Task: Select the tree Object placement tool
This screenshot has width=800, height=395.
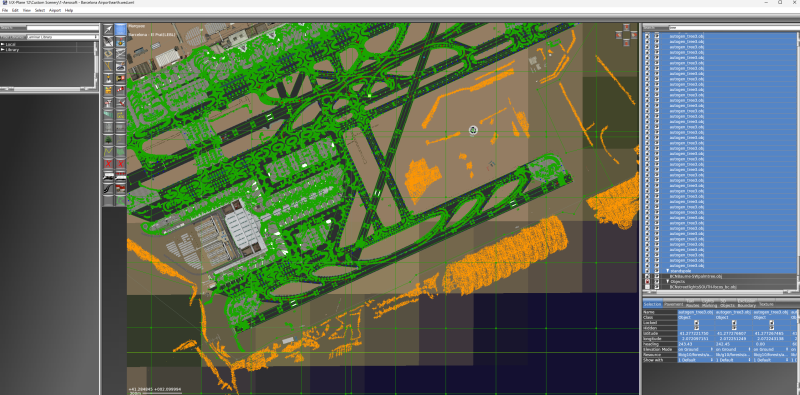Action: 109,139
